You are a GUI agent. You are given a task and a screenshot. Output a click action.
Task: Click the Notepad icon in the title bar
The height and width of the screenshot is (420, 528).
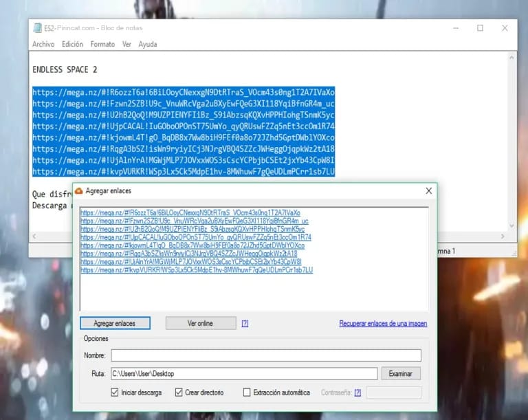pyautogui.click(x=37, y=28)
